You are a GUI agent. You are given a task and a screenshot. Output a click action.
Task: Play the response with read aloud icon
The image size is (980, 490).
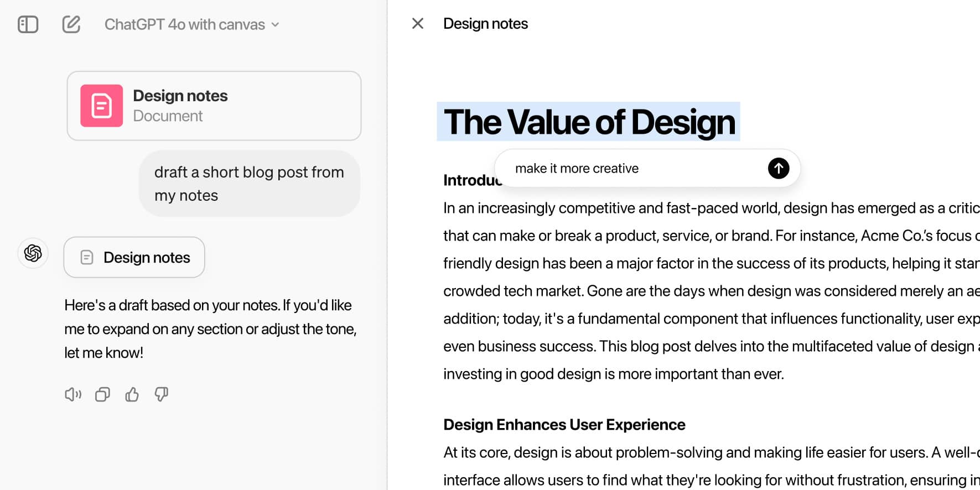tap(73, 394)
